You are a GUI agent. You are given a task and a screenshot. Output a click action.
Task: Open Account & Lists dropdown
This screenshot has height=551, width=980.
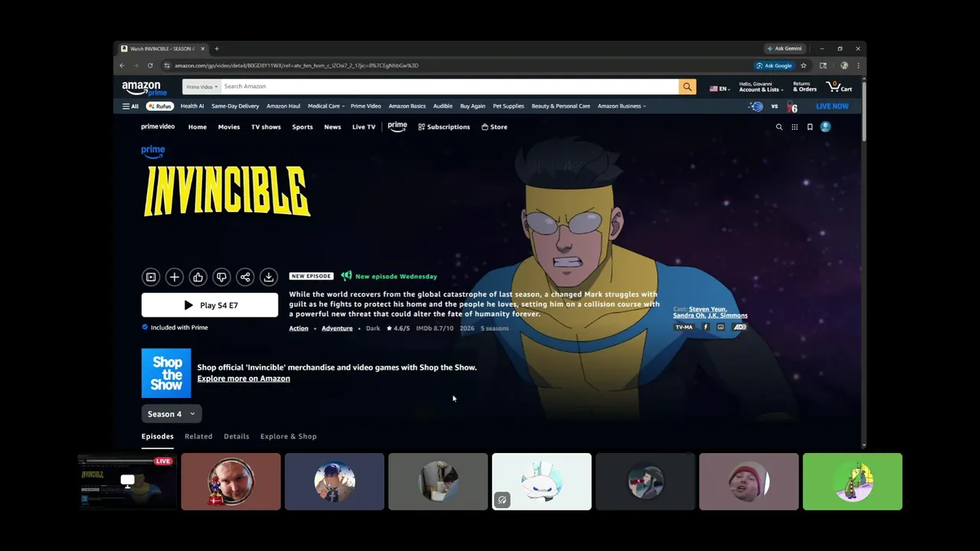[x=760, y=86]
